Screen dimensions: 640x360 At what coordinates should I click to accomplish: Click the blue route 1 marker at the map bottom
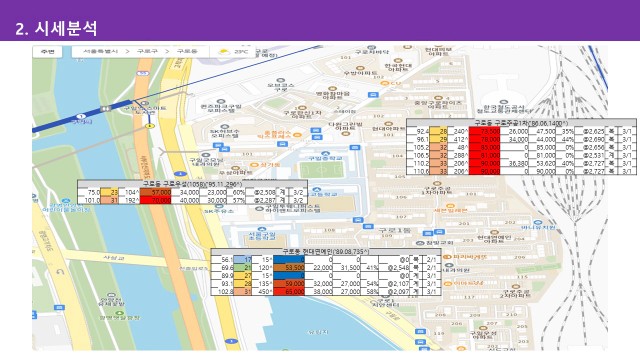pos(231,341)
